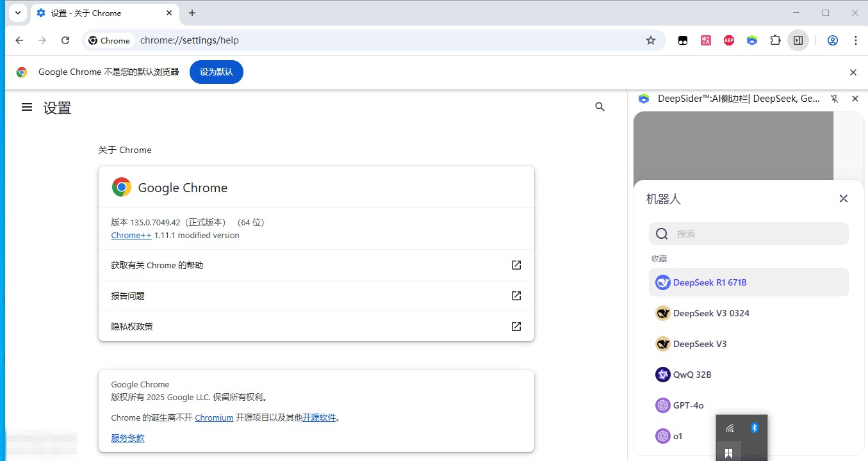The image size is (868, 461).
Task: Open the ABP Adblock Plus extension
Action: [x=729, y=40]
